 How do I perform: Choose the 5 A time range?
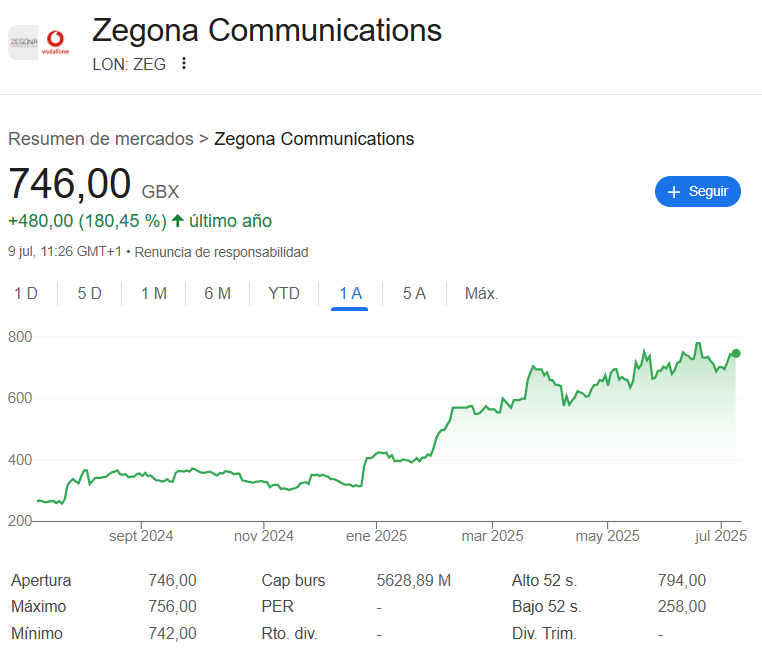[414, 293]
